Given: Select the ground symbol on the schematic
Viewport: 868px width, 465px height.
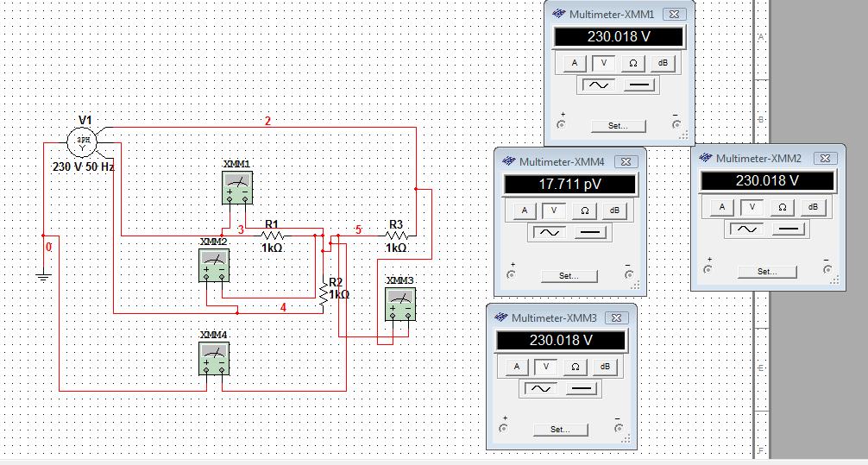Looking at the screenshot, I should tap(43, 274).
